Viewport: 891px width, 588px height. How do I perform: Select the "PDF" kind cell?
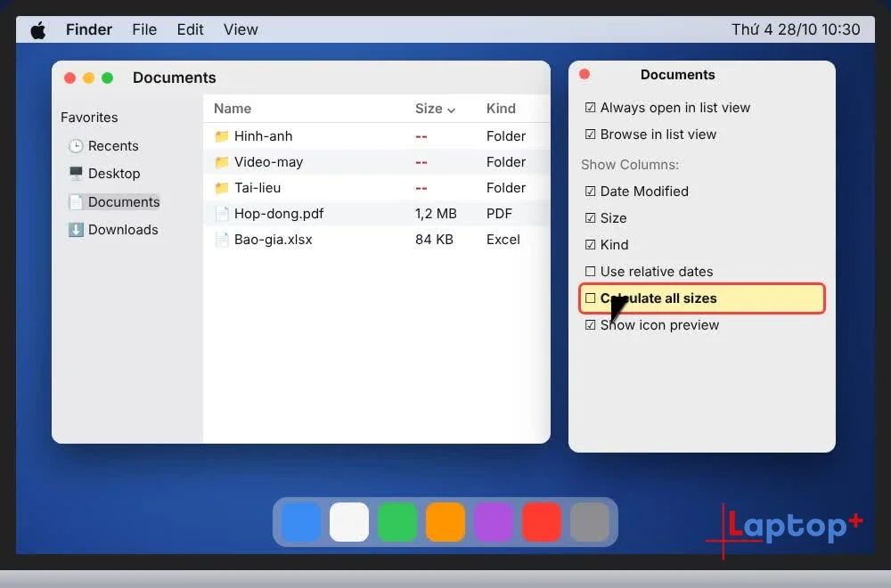point(499,214)
